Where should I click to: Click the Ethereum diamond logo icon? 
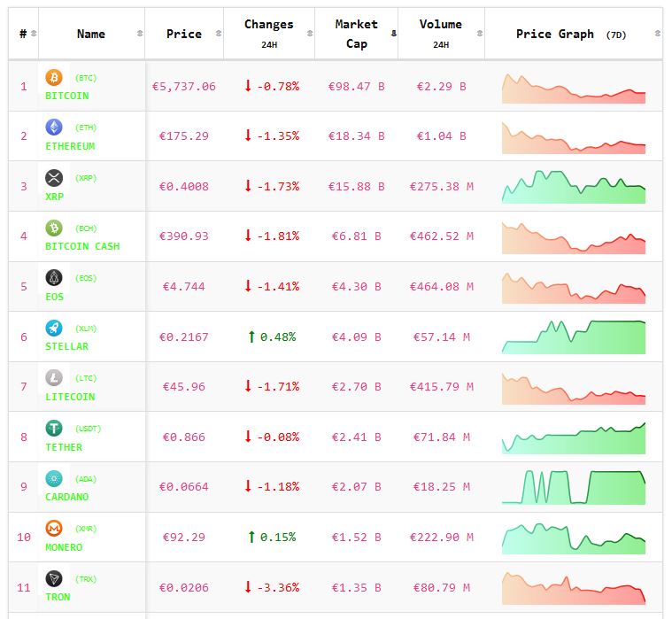(x=54, y=128)
